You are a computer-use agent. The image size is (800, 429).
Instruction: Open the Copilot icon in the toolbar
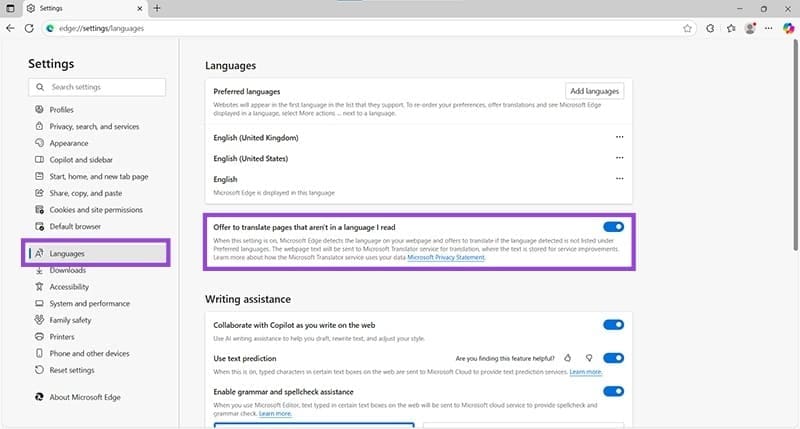pyautogui.click(x=789, y=28)
